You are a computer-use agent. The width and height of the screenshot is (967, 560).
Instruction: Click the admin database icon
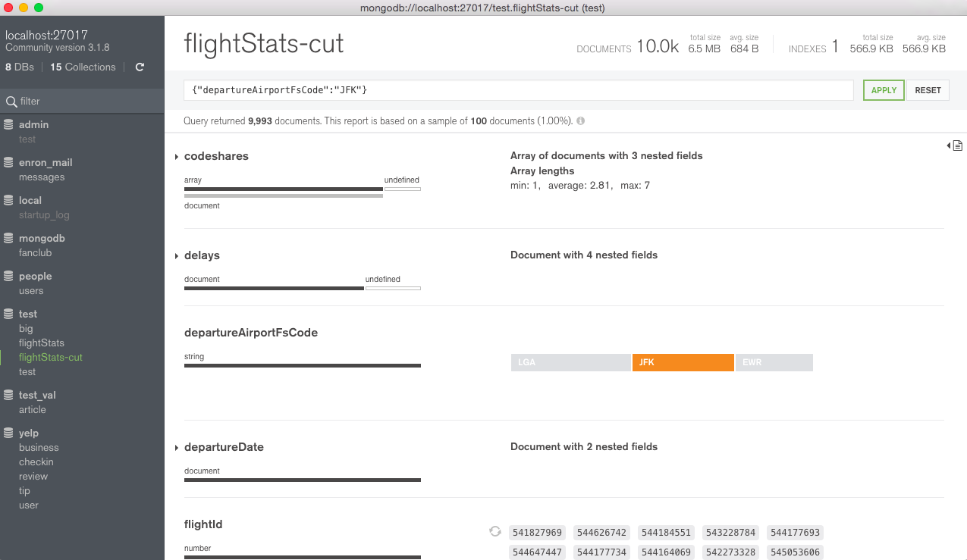click(9, 124)
